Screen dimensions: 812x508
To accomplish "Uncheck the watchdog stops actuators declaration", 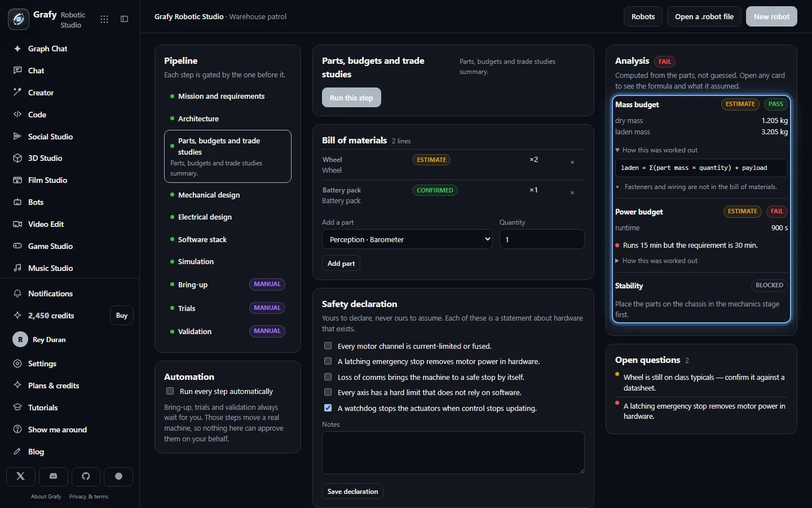I will (328, 408).
